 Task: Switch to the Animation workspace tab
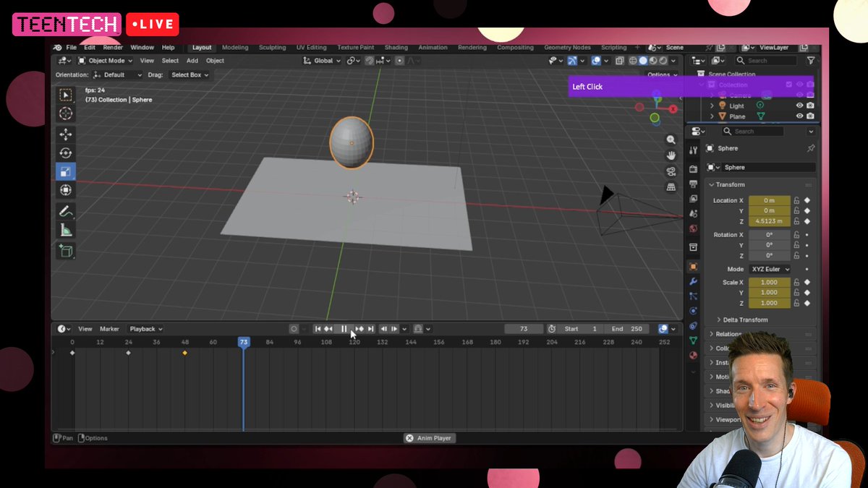click(x=433, y=48)
